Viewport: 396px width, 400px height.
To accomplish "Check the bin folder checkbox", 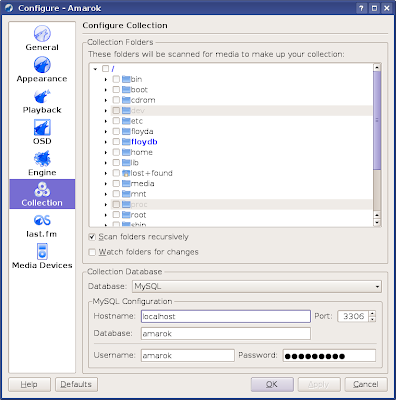I will tap(116, 79).
